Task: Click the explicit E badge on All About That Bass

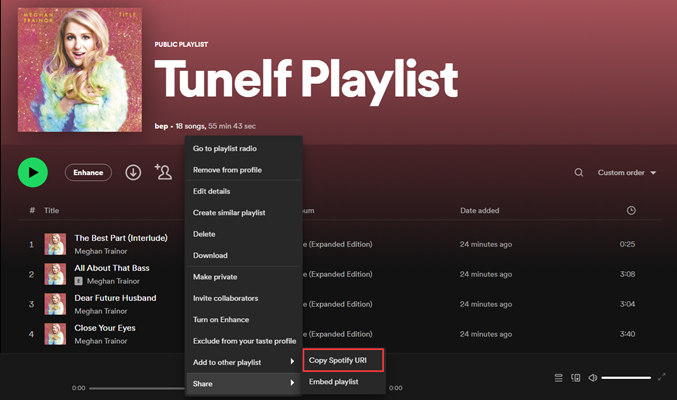Action: point(78,281)
